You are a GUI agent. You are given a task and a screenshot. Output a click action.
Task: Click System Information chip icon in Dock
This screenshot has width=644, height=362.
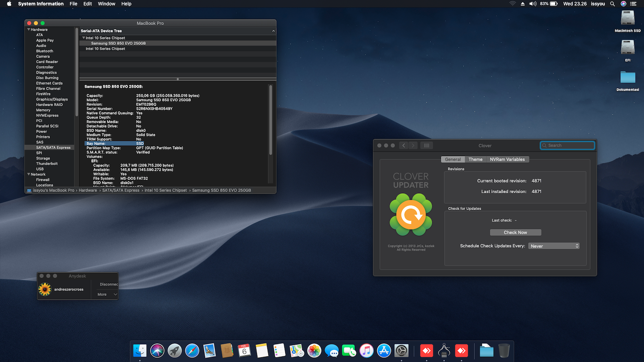(x=444, y=350)
